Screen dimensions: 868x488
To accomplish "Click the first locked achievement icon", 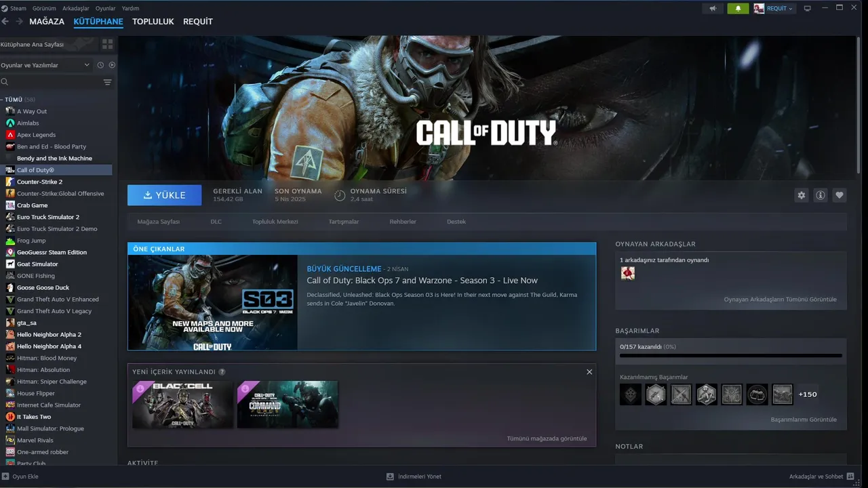I will (631, 394).
